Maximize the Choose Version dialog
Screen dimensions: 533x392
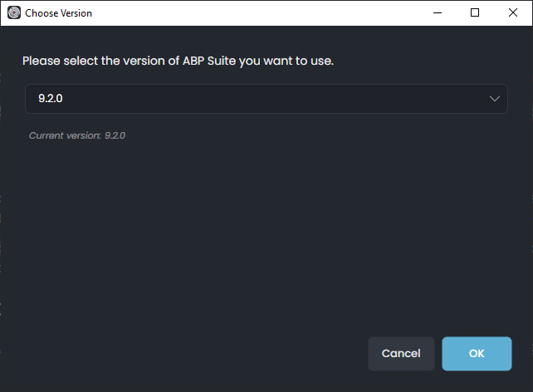pos(475,13)
